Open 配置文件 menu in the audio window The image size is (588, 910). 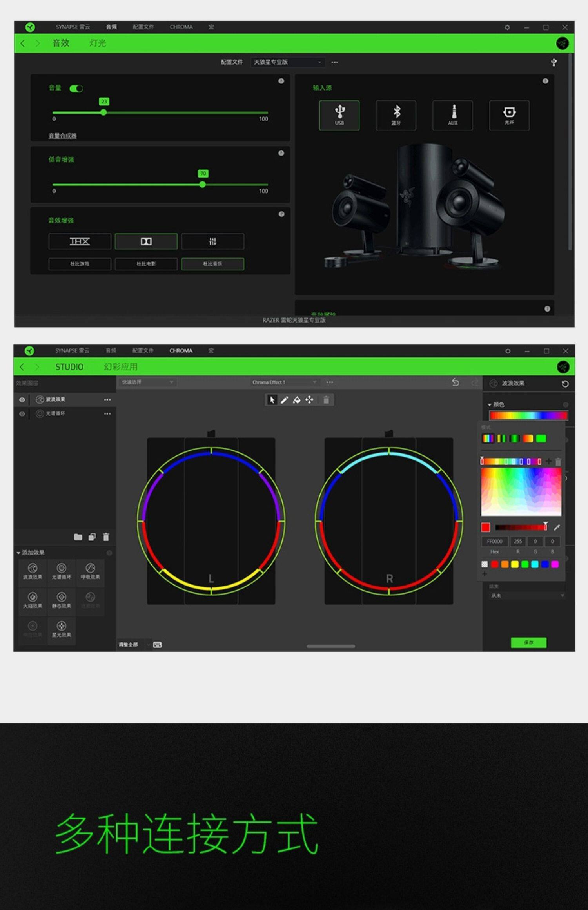[143, 27]
